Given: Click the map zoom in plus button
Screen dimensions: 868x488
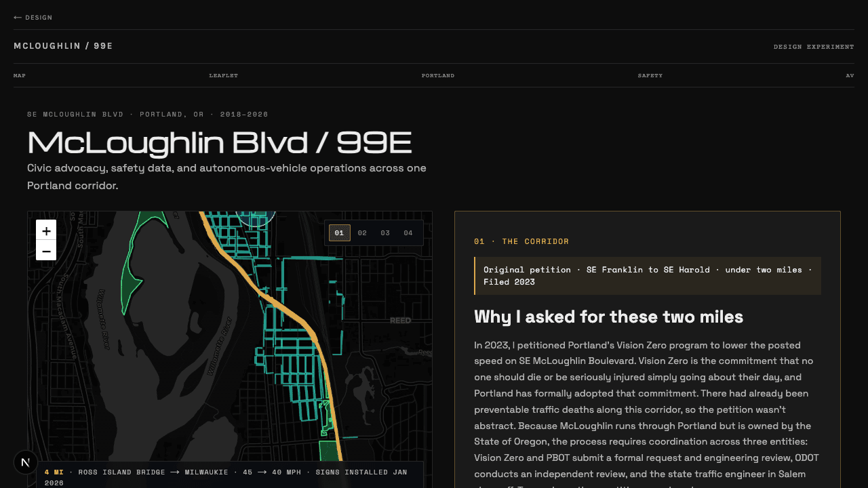Looking at the screenshot, I should pyautogui.click(x=46, y=230).
